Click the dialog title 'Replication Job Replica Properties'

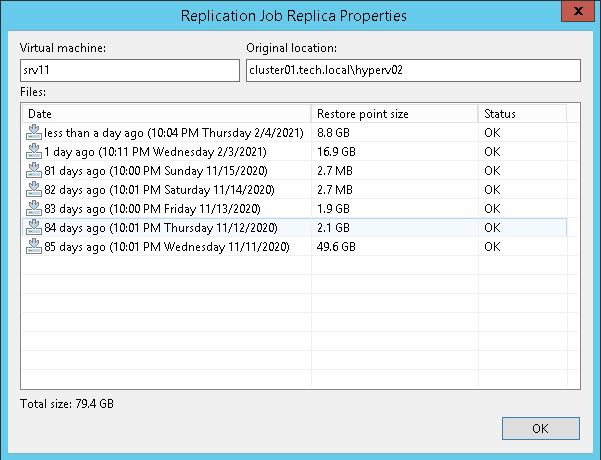pyautogui.click(x=294, y=16)
